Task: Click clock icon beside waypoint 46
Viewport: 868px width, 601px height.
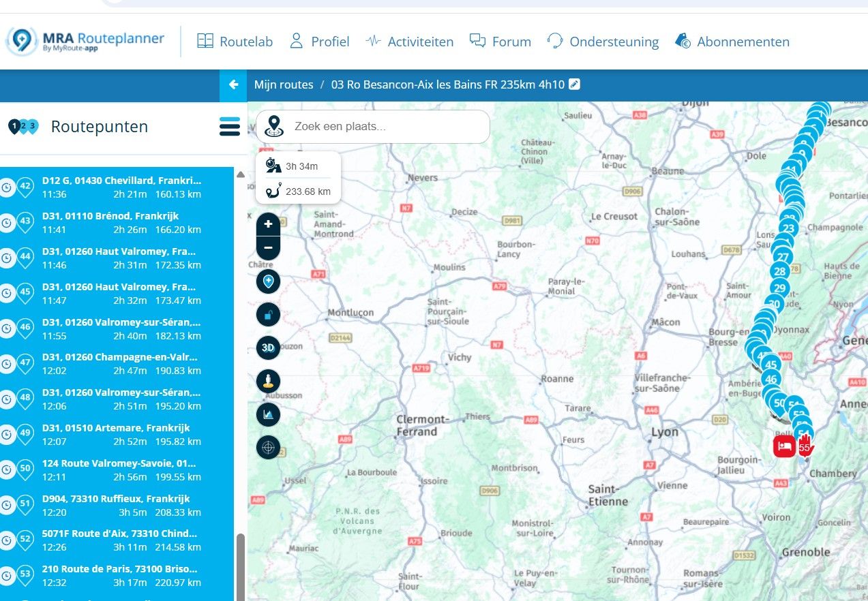Action: pos(7,329)
